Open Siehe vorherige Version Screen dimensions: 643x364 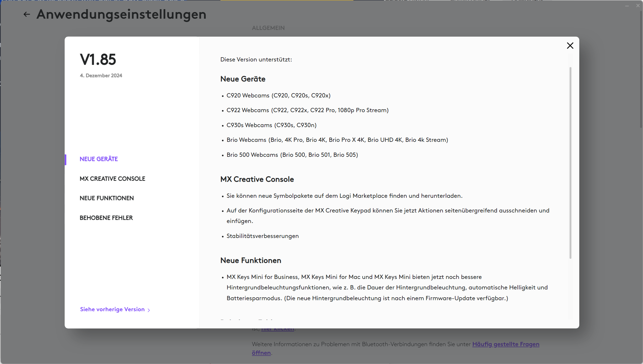tap(112, 309)
